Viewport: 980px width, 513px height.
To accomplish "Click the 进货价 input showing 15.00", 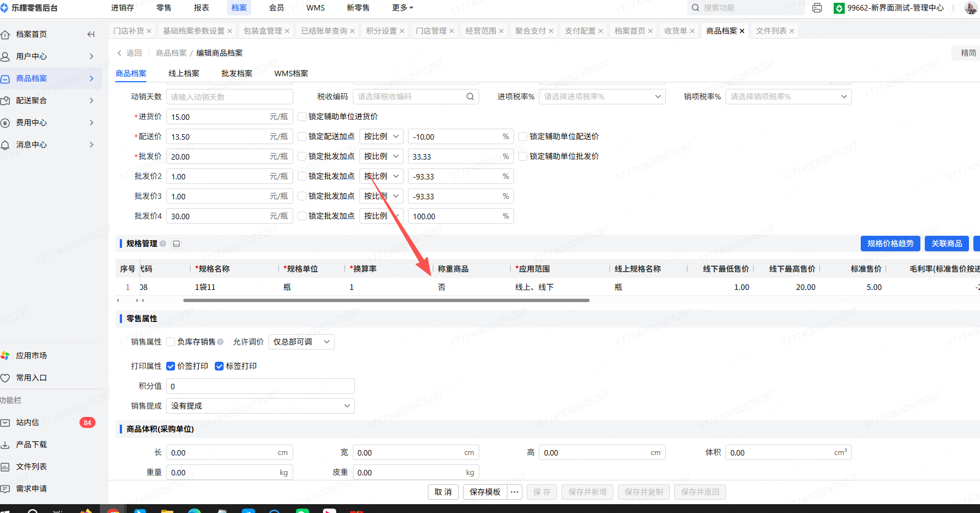I will pyautogui.click(x=230, y=117).
